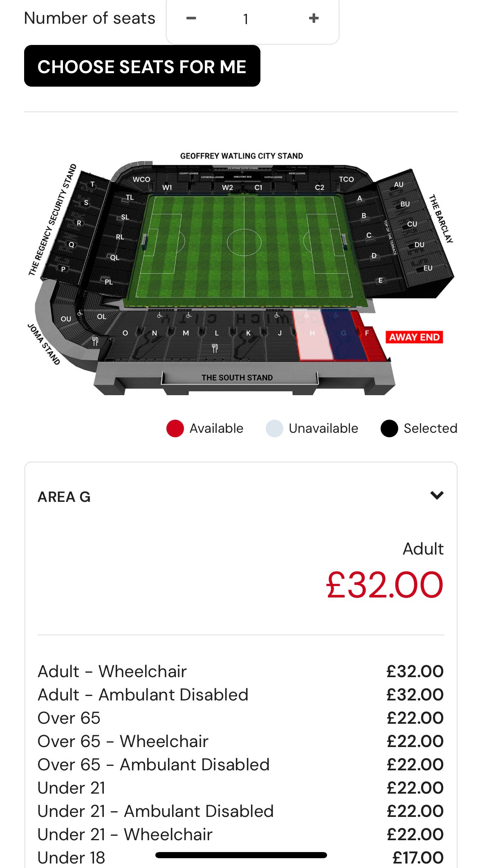Click the wheelchair icon above block H
The width and height of the screenshot is (482, 868).
pyautogui.click(x=307, y=315)
